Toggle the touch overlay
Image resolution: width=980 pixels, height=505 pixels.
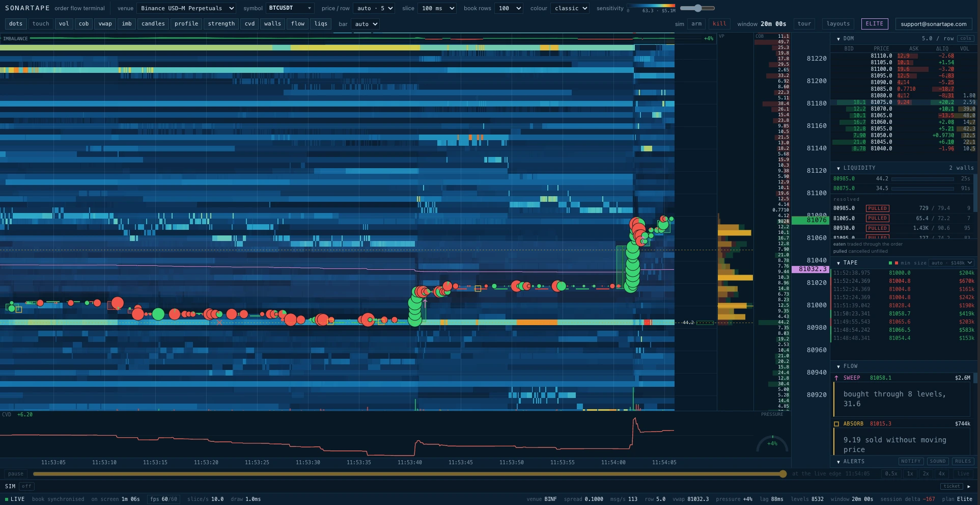[41, 24]
